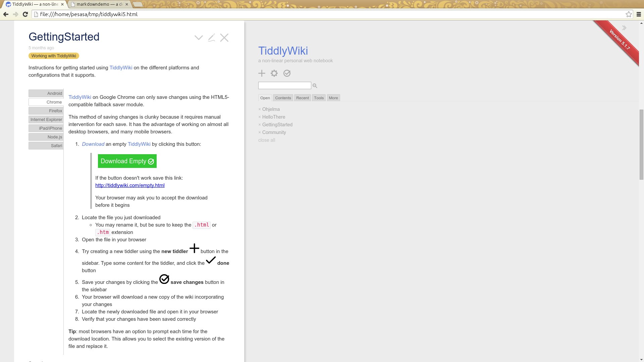Switch to the Recent sidebar tab
Viewport: 644px width, 362px height.
pos(303,98)
